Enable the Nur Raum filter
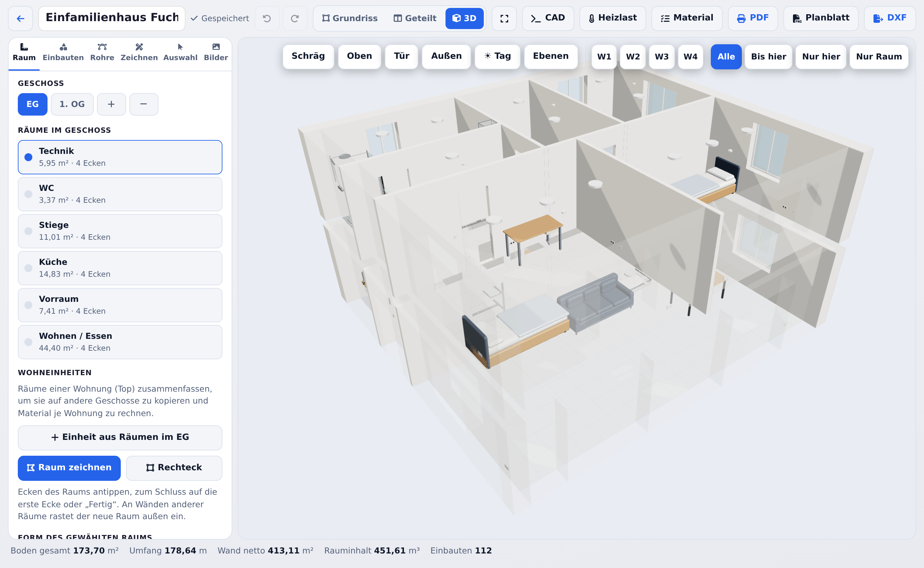 (x=878, y=57)
